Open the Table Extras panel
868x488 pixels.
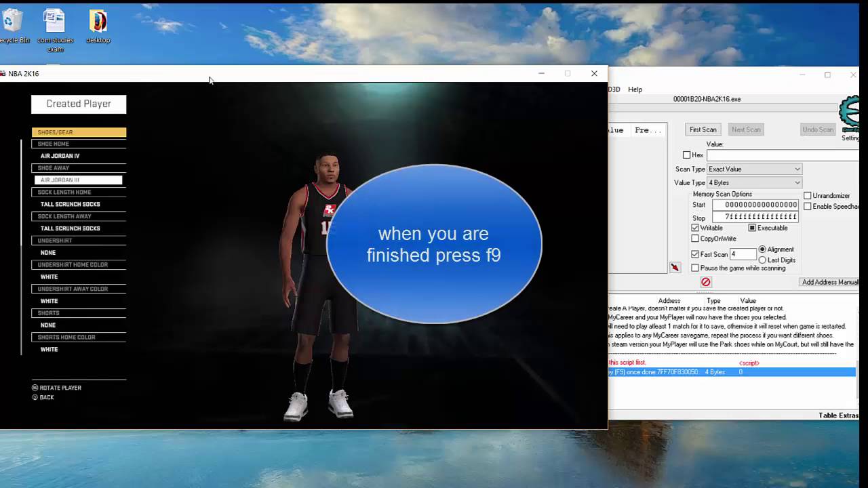(838, 415)
